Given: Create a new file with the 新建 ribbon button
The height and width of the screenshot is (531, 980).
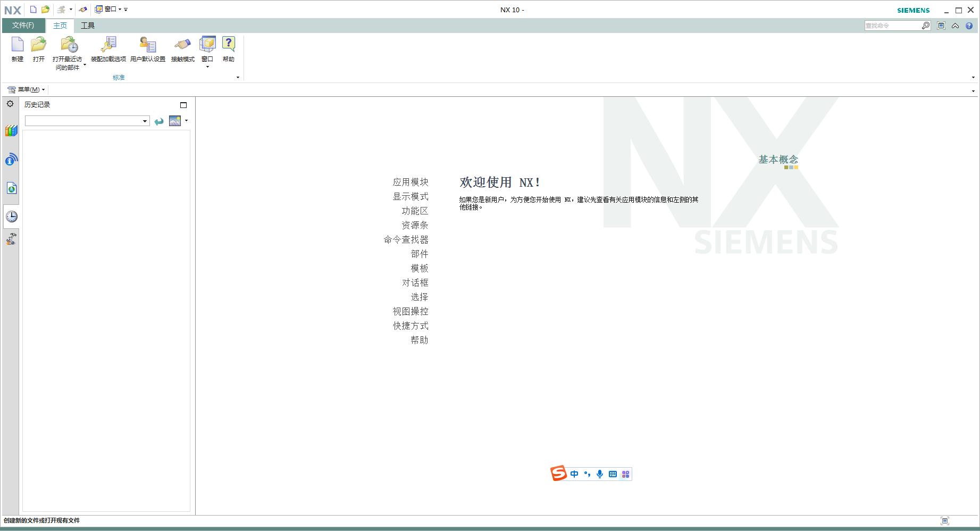Looking at the screenshot, I should click(x=18, y=49).
